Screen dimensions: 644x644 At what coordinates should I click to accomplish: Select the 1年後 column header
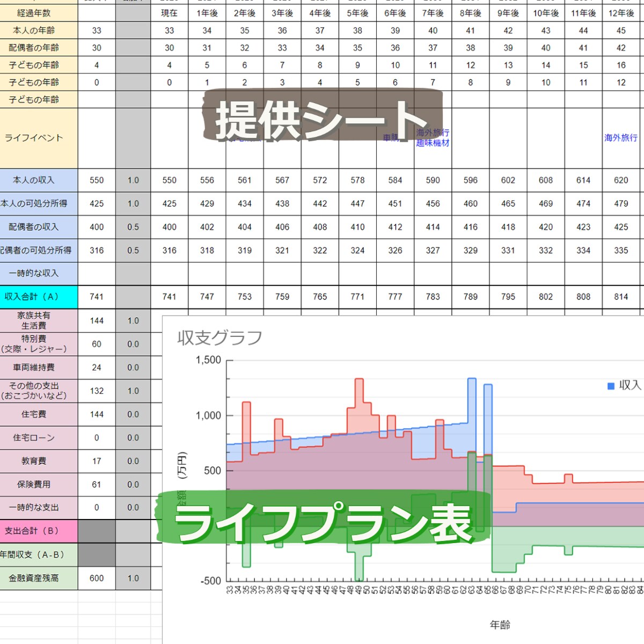tap(207, 13)
